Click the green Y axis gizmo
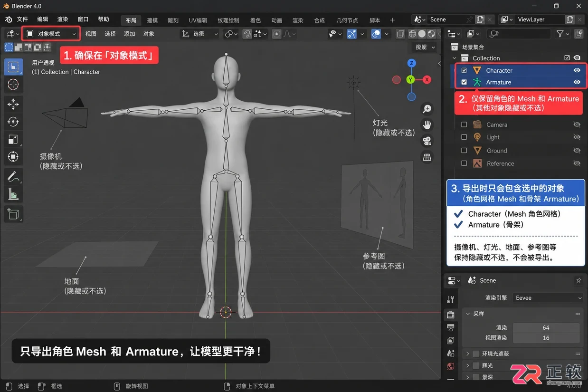Image resolution: width=588 pixels, height=392 pixels. [411, 80]
